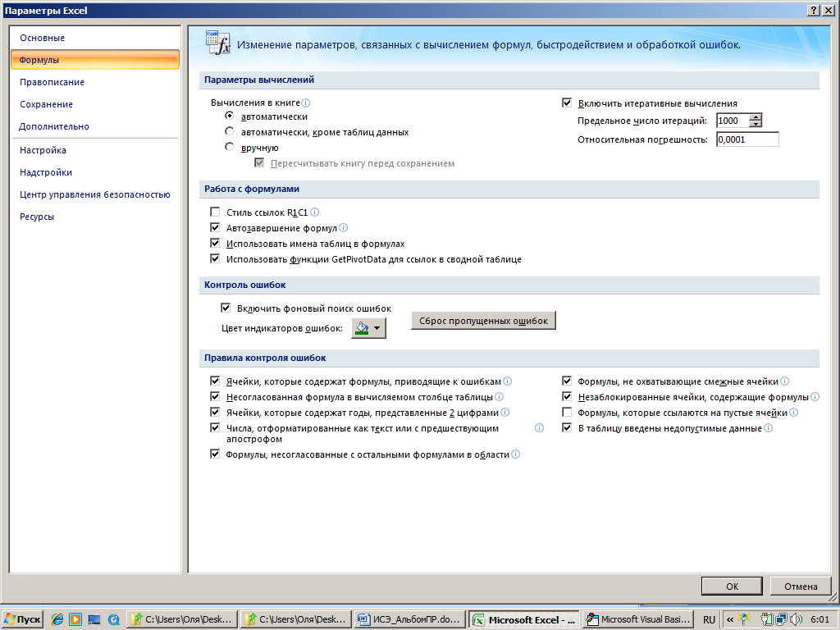Open Internet Explorer from quick launch

click(x=57, y=619)
